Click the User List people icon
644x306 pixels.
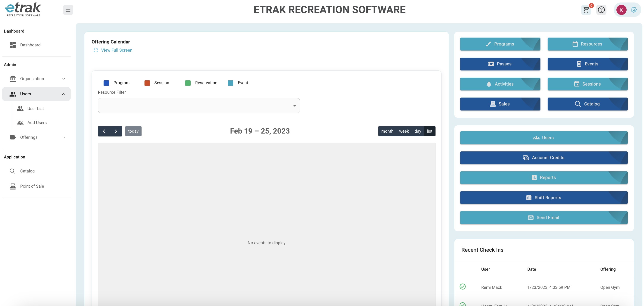[x=20, y=108]
